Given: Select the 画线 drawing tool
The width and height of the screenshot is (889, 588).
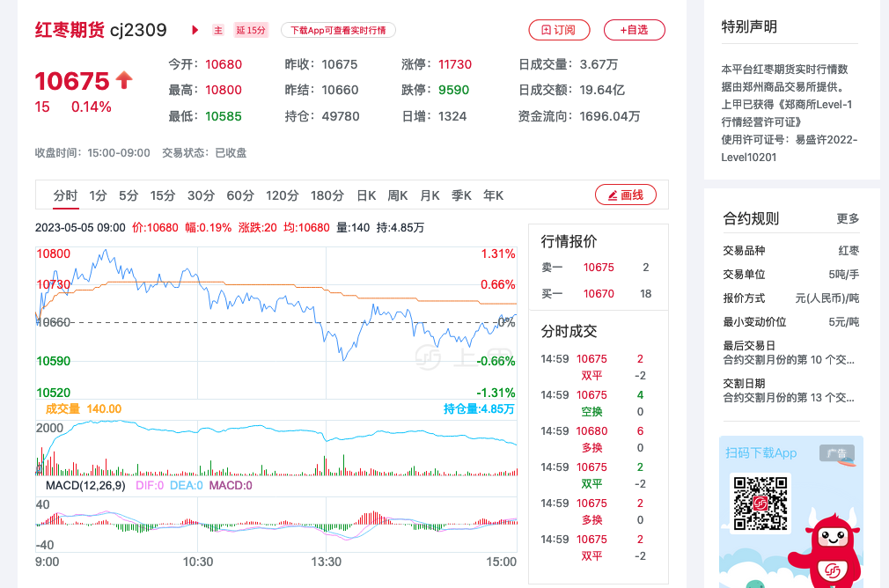Looking at the screenshot, I should [625, 195].
